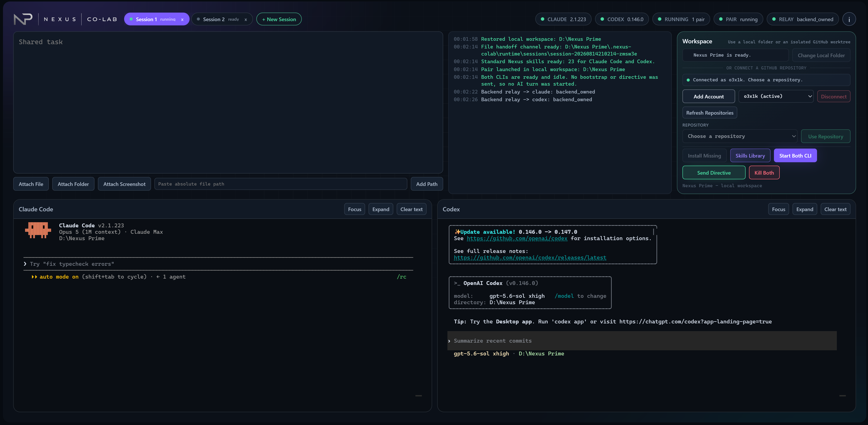The width and height of the screenshot is (868, 425).
Task: Focus the Codex panel
Action: (778, 209)
